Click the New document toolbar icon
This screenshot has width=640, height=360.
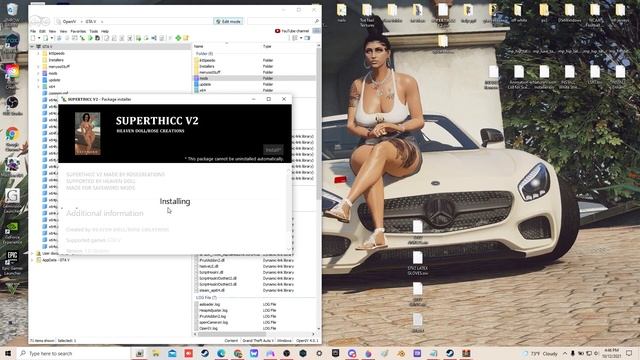(33, 38)
